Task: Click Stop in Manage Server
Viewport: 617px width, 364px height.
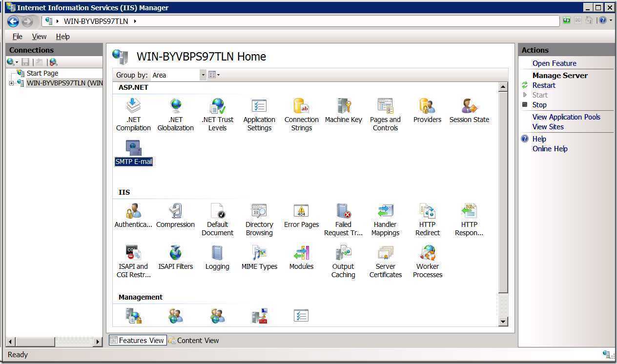Action: (x=539, y=105)
